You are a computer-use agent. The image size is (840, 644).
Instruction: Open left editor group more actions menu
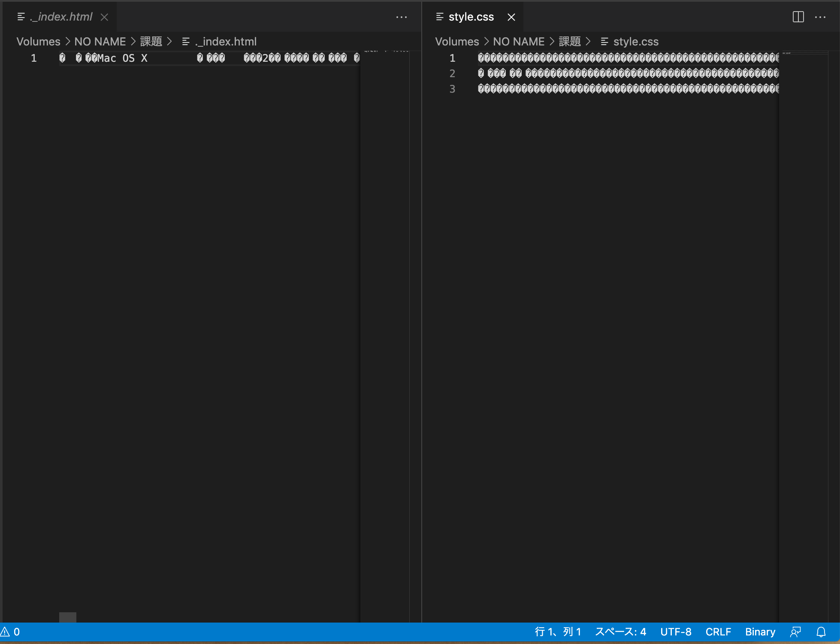[x=401, y=17]
